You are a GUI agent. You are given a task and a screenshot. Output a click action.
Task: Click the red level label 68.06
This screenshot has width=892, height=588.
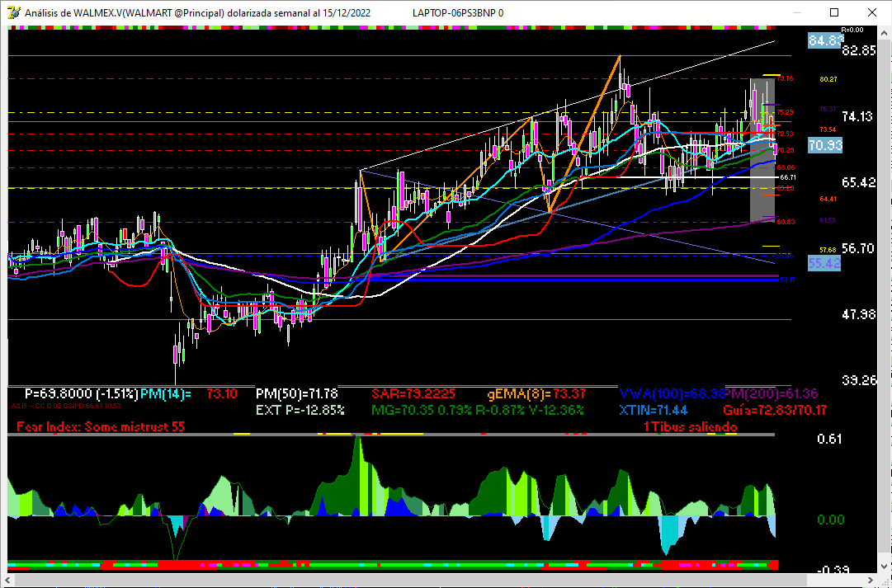click(786, 167)
